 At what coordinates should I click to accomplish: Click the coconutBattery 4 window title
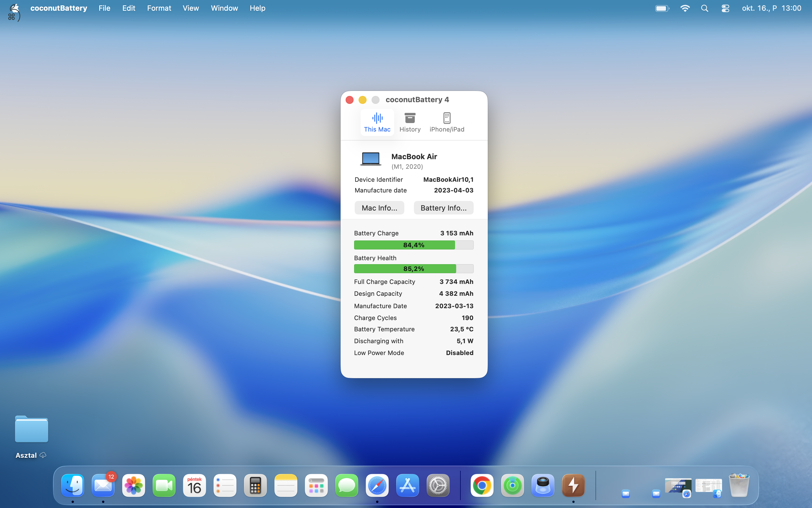tap(417, 99)
